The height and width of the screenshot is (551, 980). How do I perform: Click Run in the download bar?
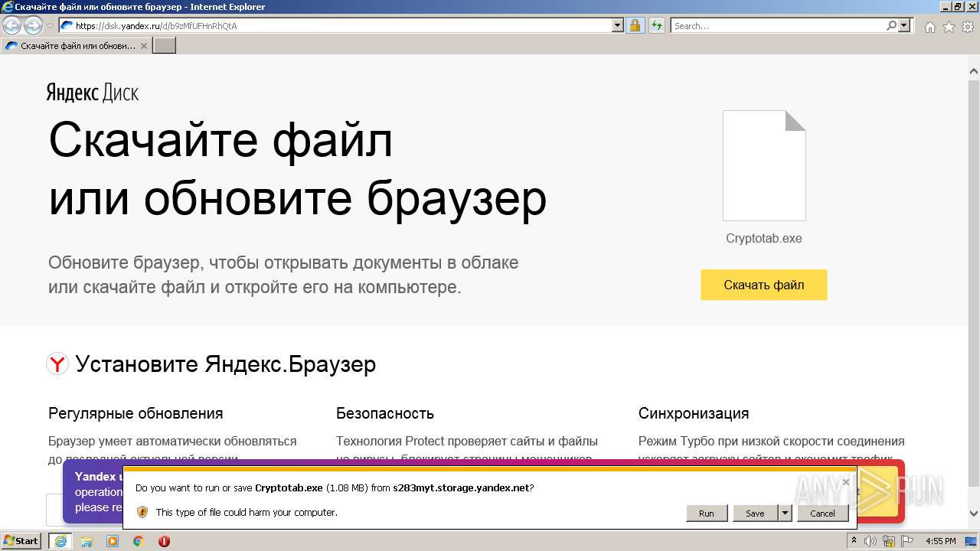click(706, 513)
